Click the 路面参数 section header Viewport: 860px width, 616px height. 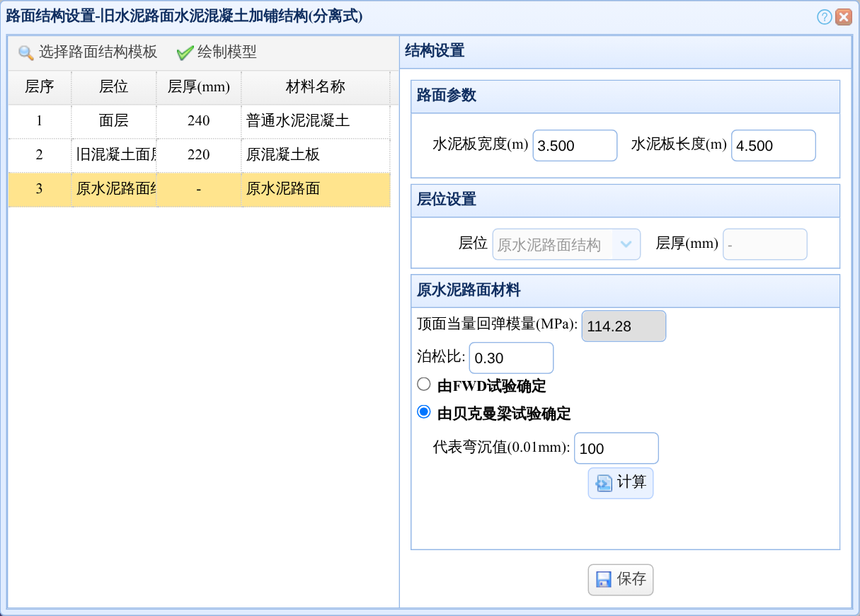626,96
